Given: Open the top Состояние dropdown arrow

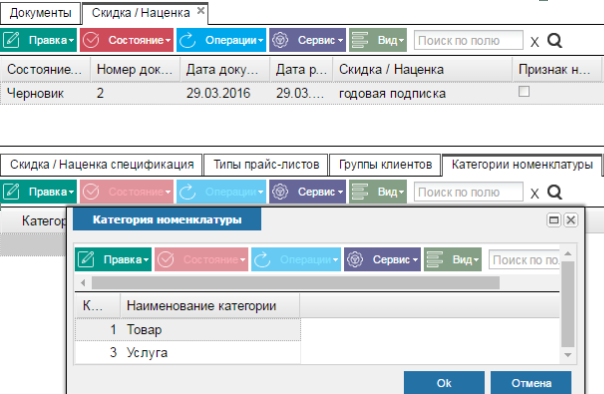Looking at the screenshot, I should [168, 40].
